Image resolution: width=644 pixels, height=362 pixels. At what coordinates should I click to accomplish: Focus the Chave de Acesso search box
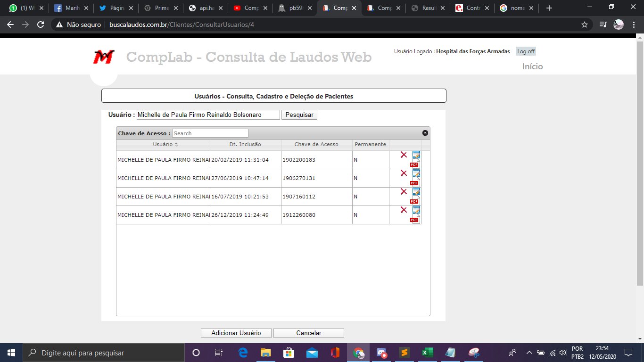tap(210, 133)
